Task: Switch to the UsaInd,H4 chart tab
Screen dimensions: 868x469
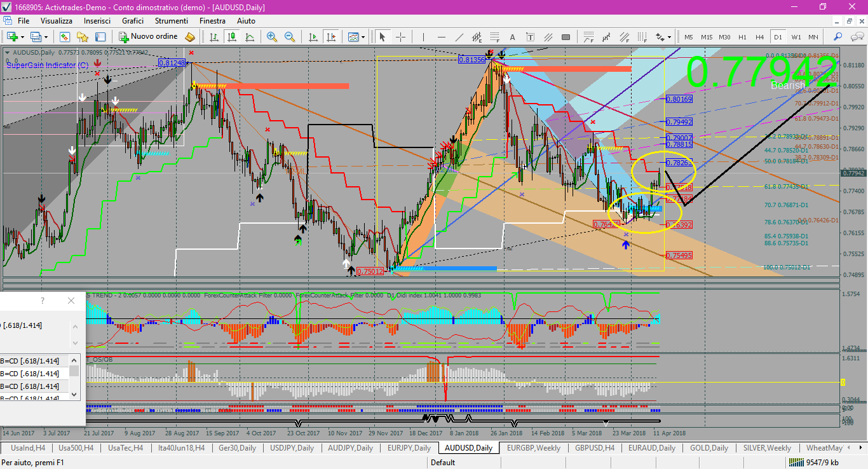Action: 27,448
